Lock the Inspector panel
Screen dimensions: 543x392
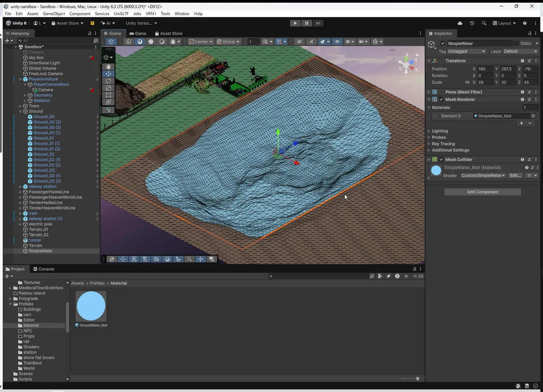[530, 33]
